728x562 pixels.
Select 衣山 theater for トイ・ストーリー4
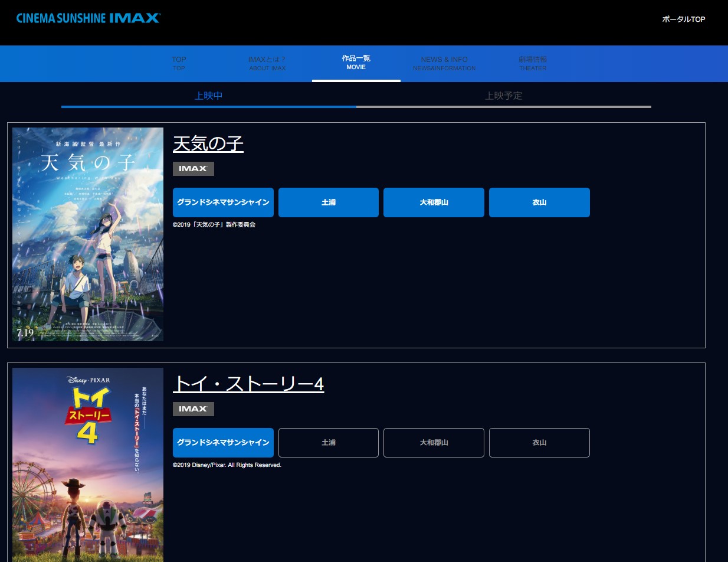pyautogui.click(x=539, y=443)
